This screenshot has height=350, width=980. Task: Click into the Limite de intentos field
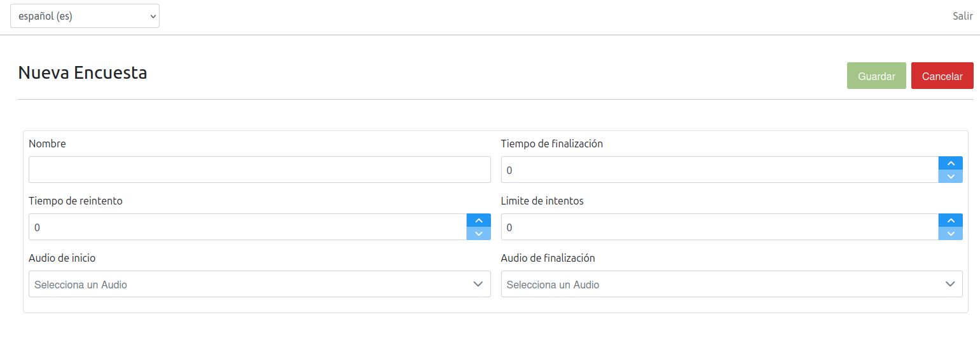[719, 227]
